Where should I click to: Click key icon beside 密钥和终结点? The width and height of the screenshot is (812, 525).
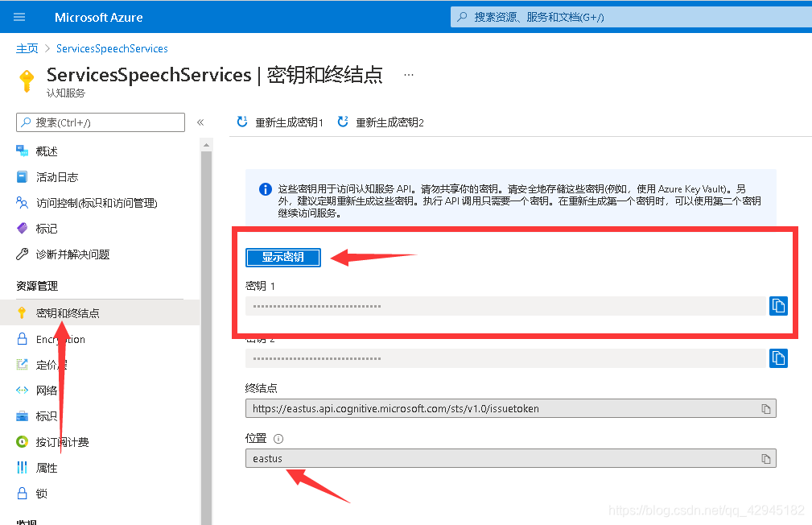click(22, 312)
